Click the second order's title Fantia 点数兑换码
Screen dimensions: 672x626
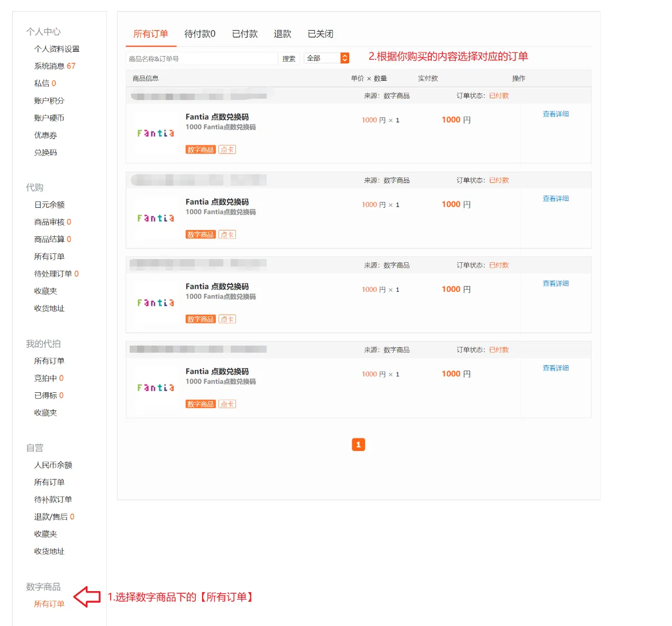click(x=217, y=202)
